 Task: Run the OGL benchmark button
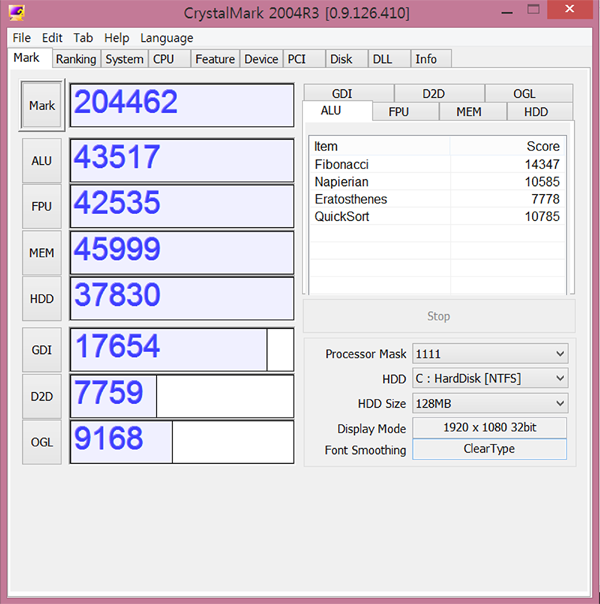42,442
